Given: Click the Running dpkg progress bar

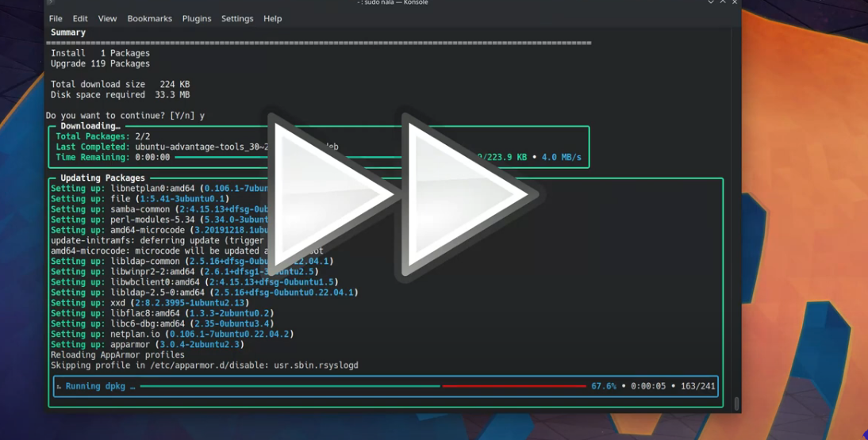Looking at the screenshot, I should click(363, 387).
